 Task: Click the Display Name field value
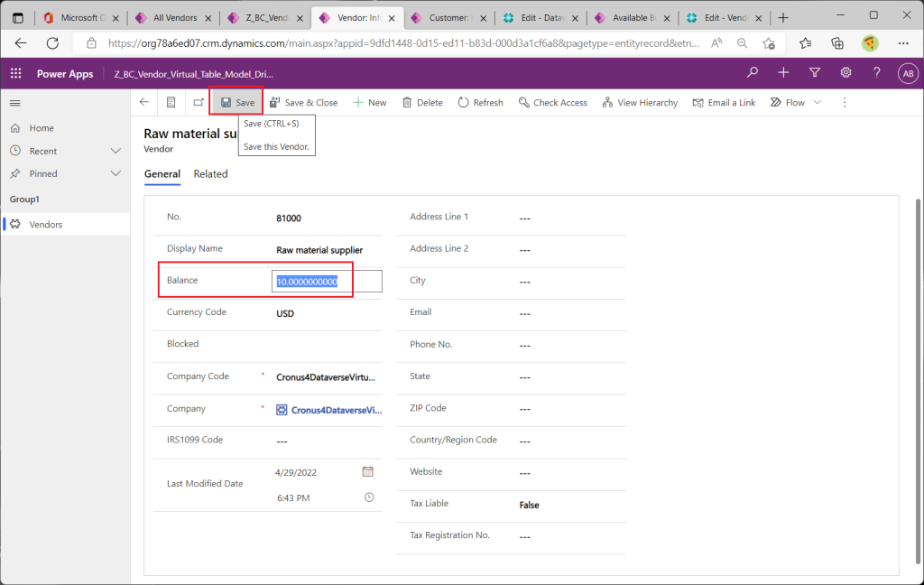(319, 249)
